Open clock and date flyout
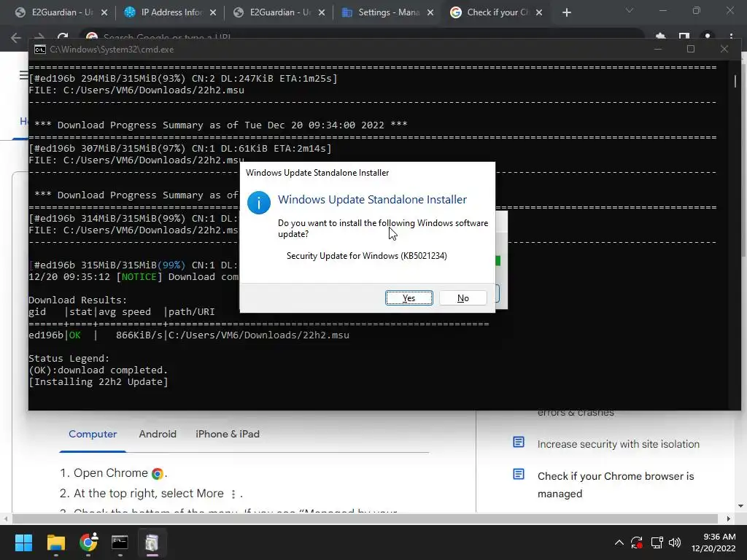The width and height of the screenshot is (747, 560). pyautogui.click(x=713, y=542)
